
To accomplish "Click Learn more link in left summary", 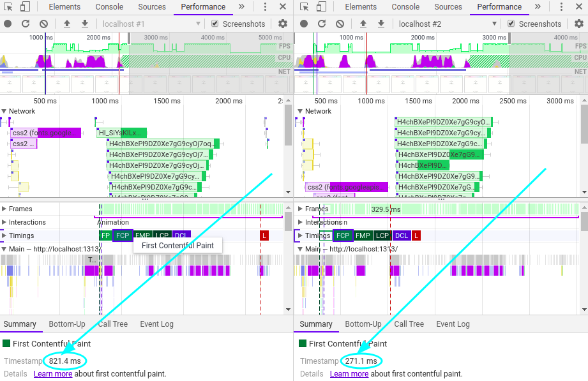I will pyautogui.click(x=53, y=374).
